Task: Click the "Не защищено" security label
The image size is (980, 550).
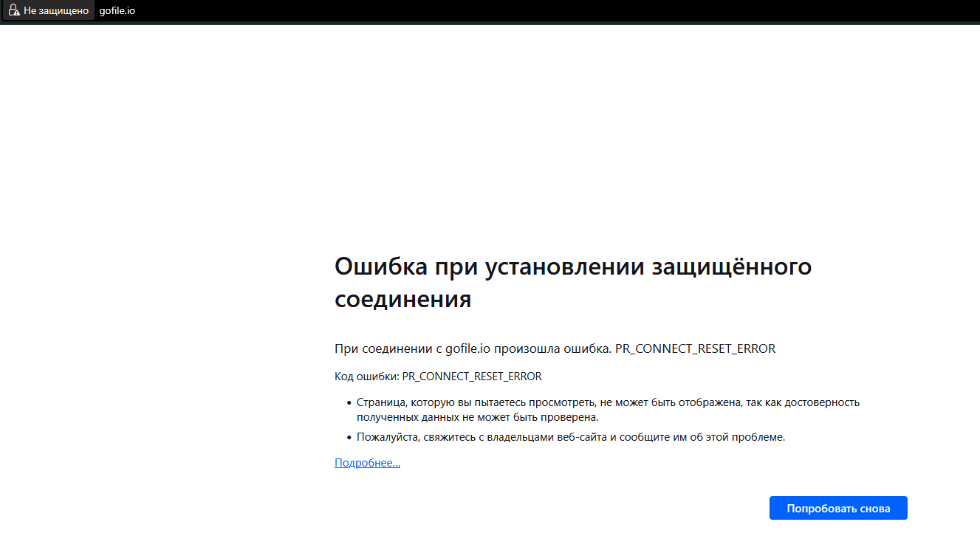Action: tap(56, 10)
